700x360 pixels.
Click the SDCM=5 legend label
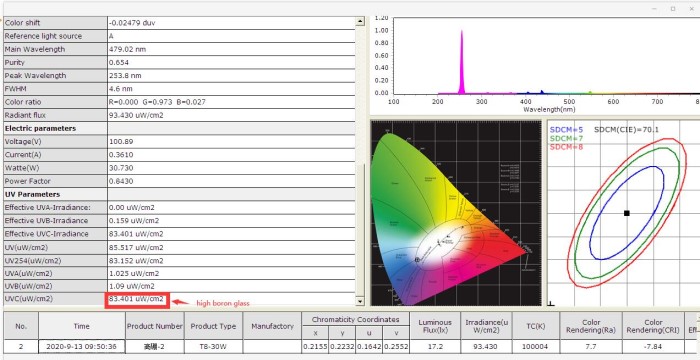point(567,130)
